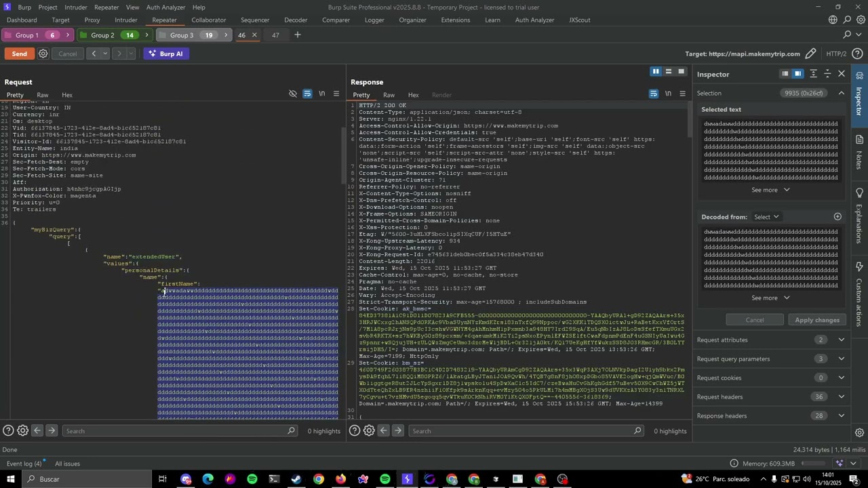Screen dimensions: 868x488
Task: Click the Memory usage bar
Action: point(813,464)
